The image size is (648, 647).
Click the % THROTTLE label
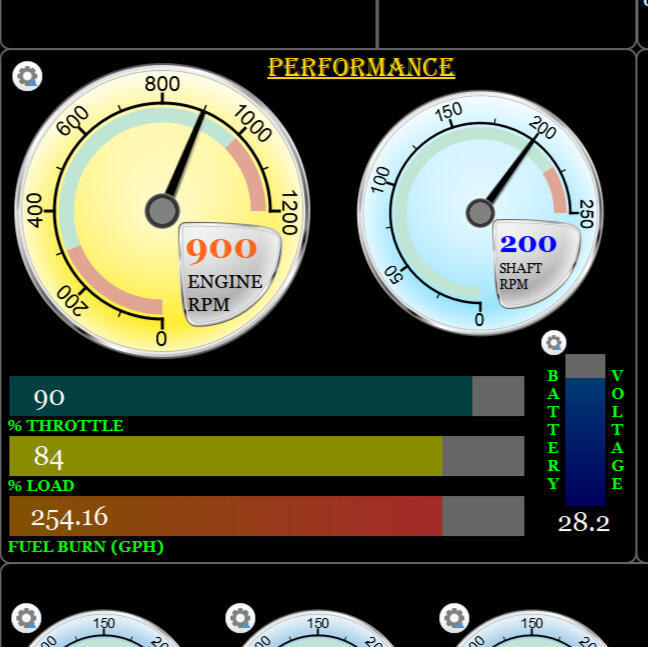[x=66, y=426]
